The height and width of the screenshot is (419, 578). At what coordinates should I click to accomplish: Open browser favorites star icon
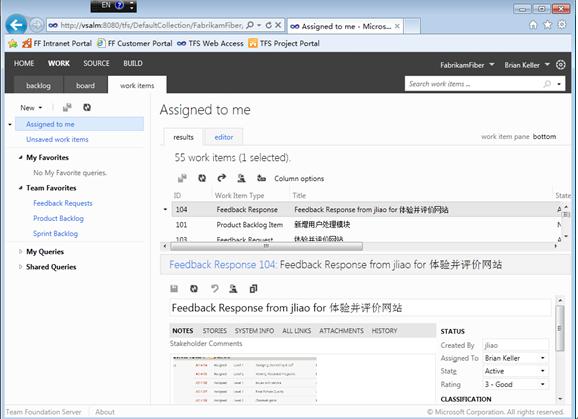click(548, 25)
